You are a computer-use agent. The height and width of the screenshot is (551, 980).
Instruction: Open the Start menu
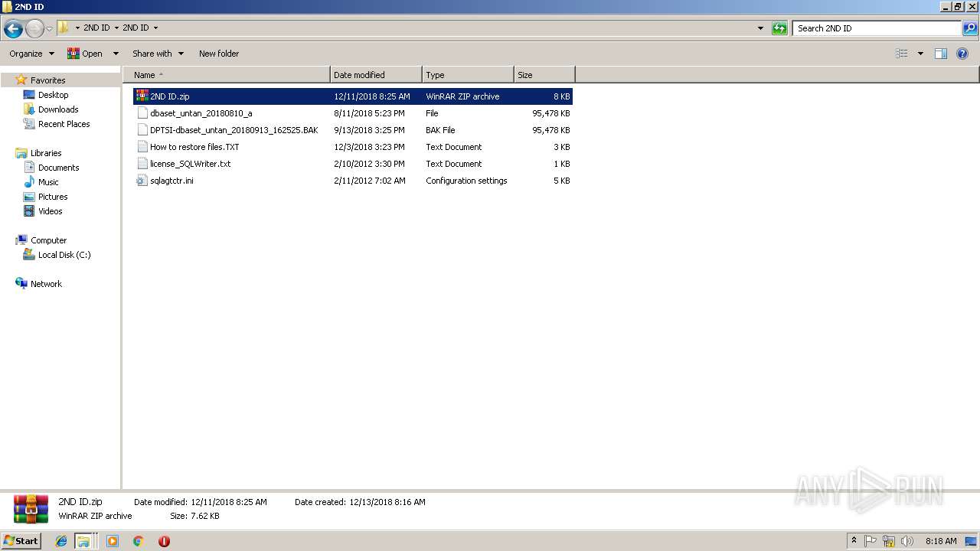tap(21, 540)
